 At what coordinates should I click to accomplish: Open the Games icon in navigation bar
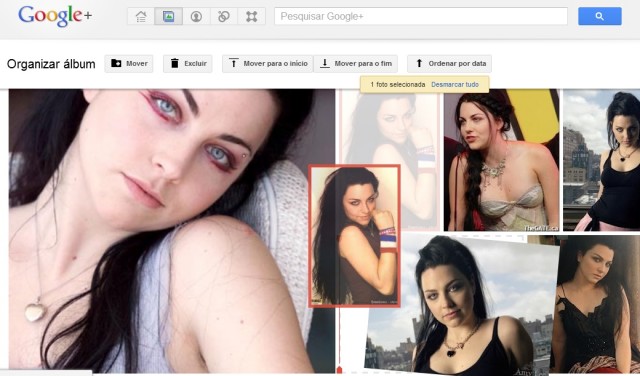pyautogui.click(x=251, y=16)
